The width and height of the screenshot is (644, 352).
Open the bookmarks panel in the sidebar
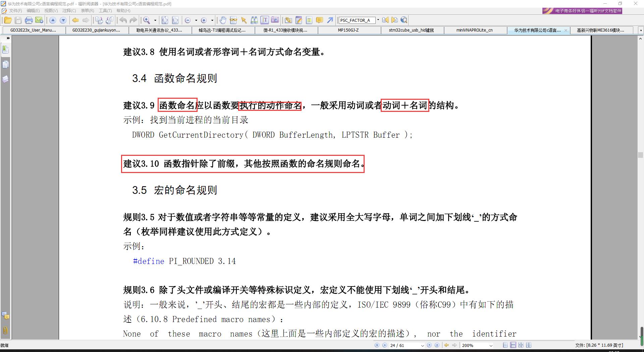[5, 49]
